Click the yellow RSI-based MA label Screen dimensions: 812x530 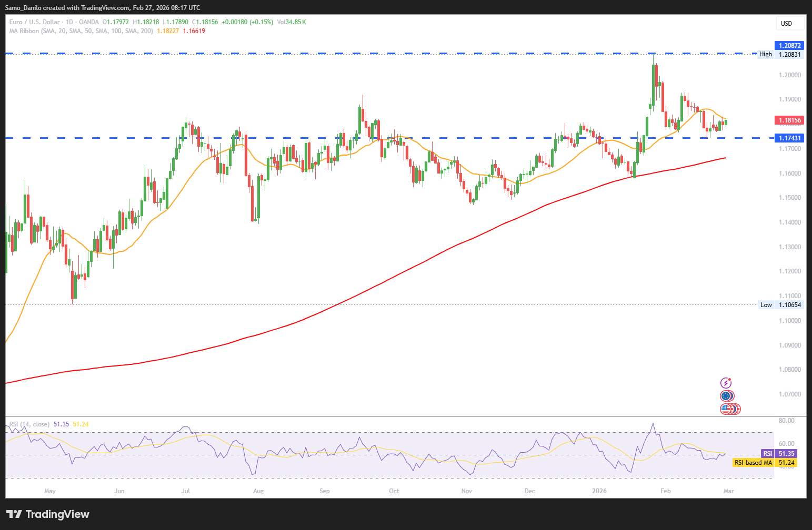point(753,463)
